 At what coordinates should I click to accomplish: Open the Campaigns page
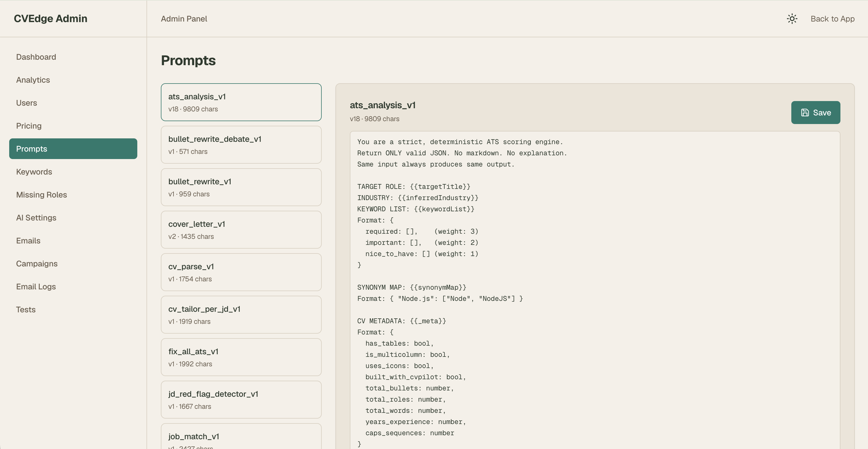click(x=73, y=264)
